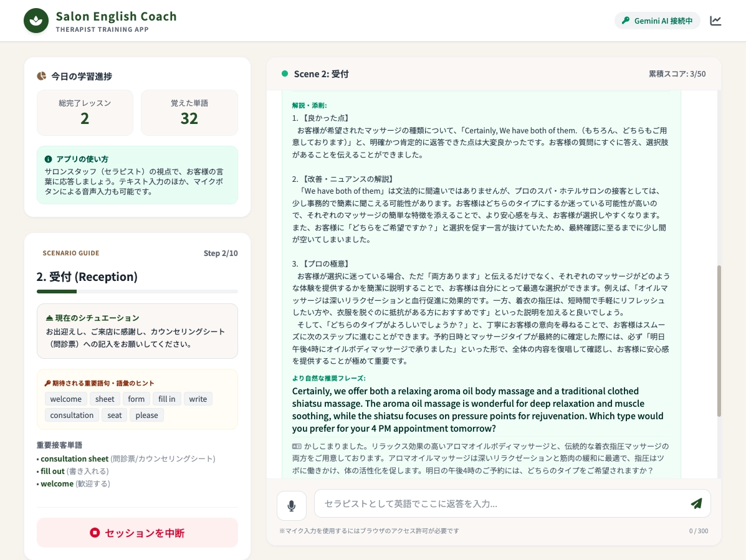Click the '重要接客単語' heading
The image size is (746, 560).
(x=59, y=445)
